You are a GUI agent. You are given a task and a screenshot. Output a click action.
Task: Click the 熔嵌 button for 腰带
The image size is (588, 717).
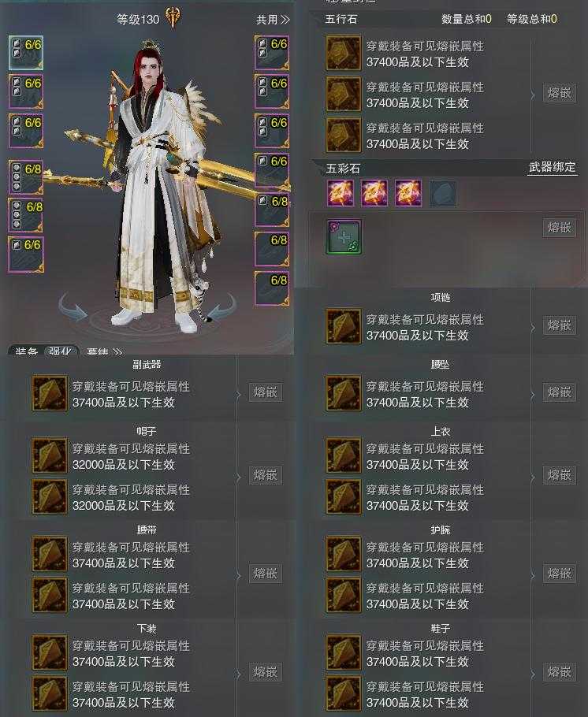[266, 574]
